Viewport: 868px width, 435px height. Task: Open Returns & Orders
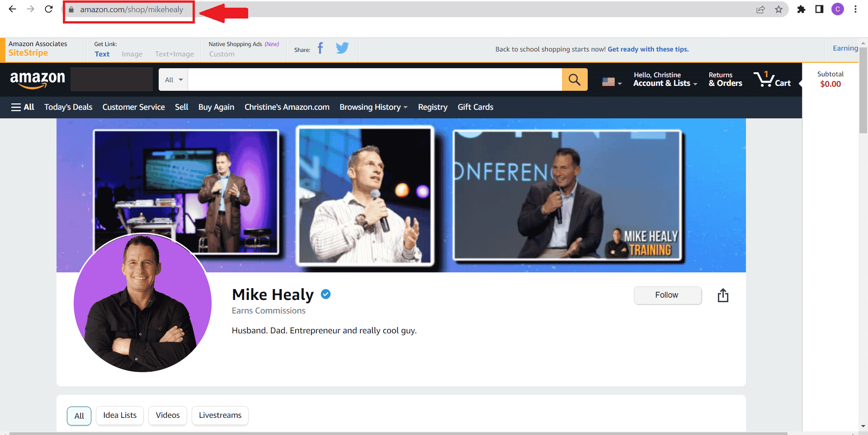pyautogui.click(x=725, y=79)
